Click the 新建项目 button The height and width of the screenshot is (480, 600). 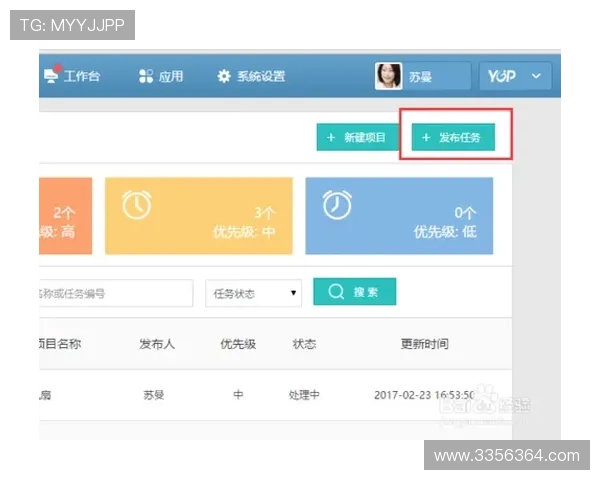point(357,137)
